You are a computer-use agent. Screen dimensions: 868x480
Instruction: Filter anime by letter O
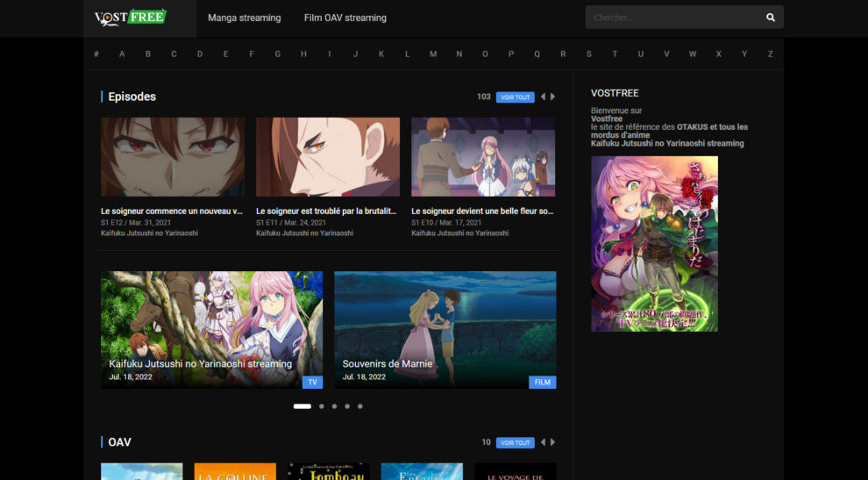pos(485,54)
